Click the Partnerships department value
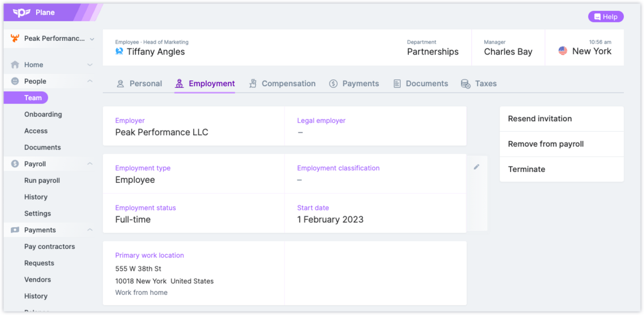This screenshot has height=315, width=644. pos(433,52)
